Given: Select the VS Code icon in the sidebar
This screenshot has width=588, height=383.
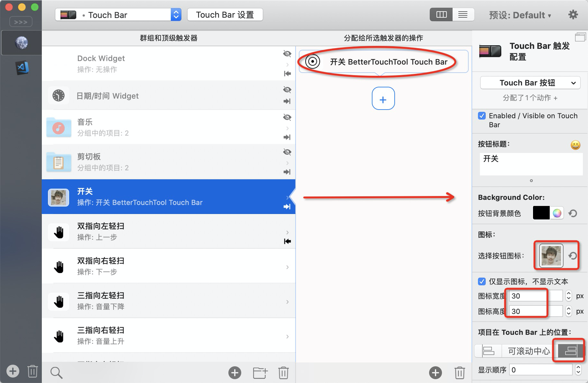Looking at the screenshot, I should 21,68.
